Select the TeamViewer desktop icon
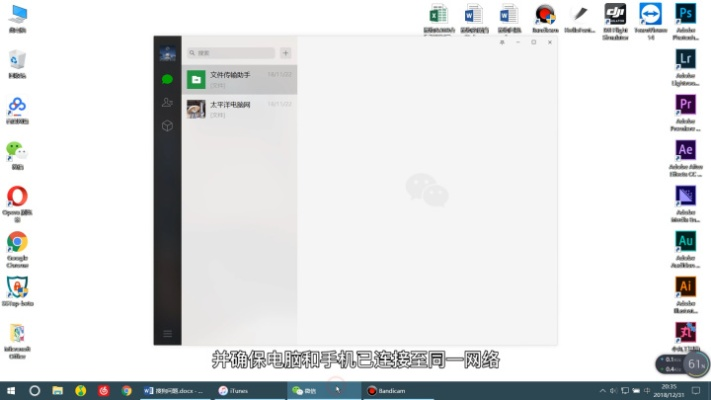 [x=651, y=21]
